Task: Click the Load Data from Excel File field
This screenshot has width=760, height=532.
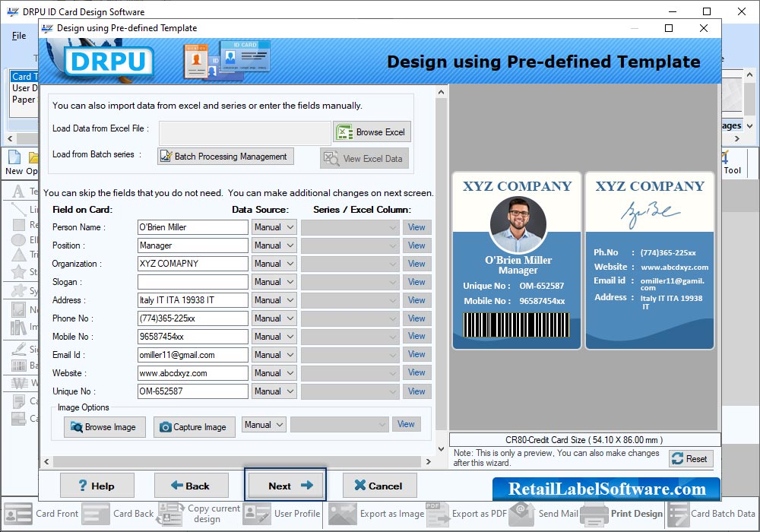Action: point(245,132)
